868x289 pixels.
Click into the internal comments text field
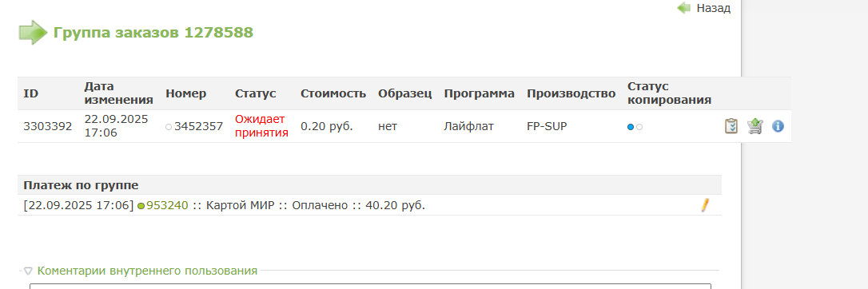click(x=370, y=287)
